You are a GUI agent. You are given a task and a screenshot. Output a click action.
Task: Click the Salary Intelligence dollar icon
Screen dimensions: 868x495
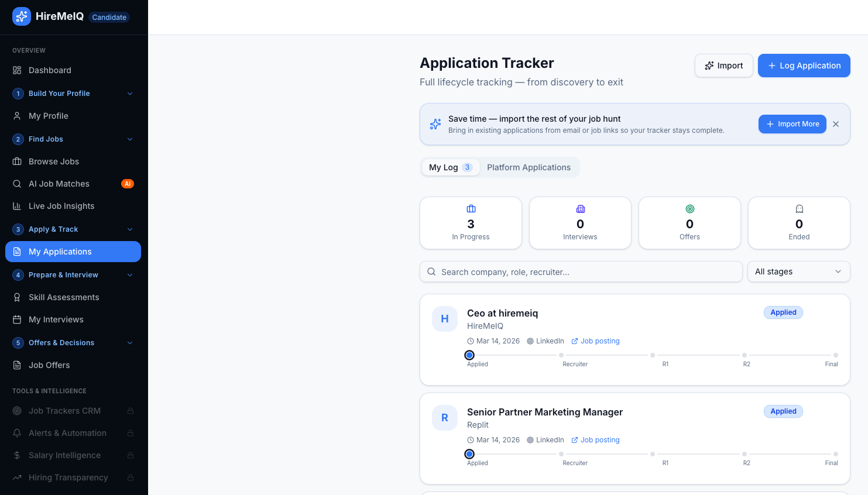tap(17, 455)
